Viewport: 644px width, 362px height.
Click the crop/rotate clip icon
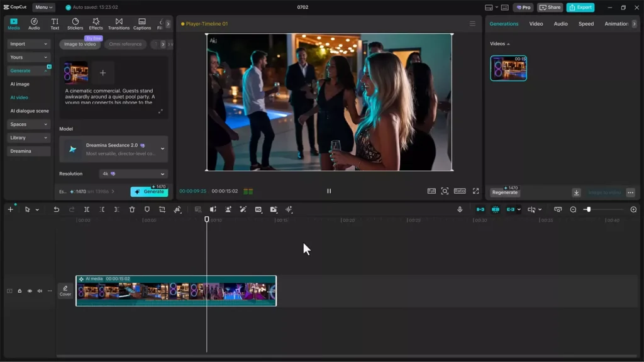[x=162, y=209]
